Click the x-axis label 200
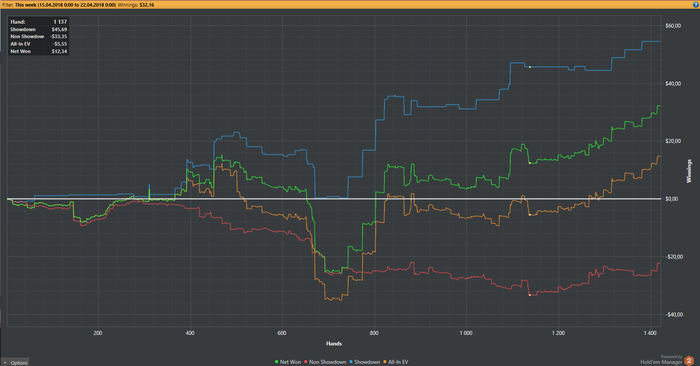This screenshot has width=700, height=366. tap(98, 333)
